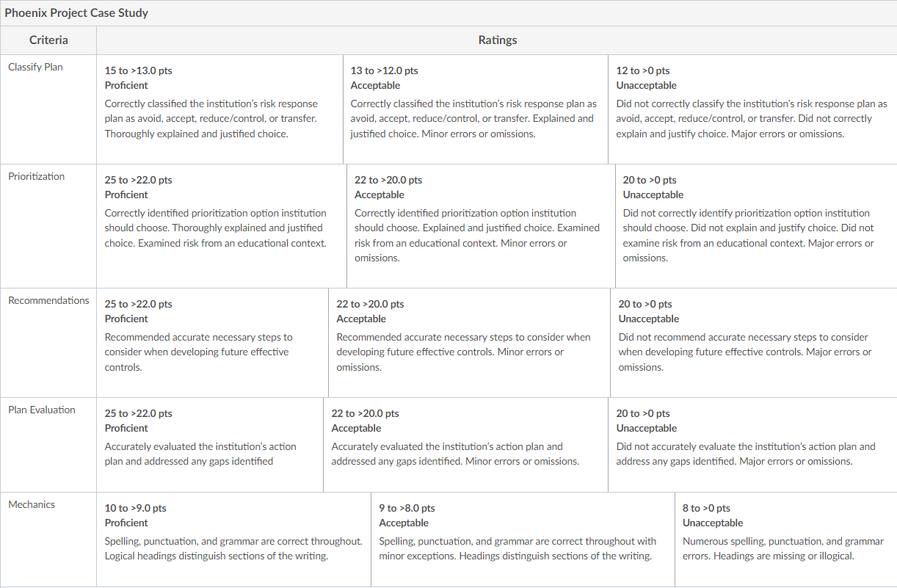Choose Recommendations Proficient rating cell
The image size is (897, 588).
212,343
